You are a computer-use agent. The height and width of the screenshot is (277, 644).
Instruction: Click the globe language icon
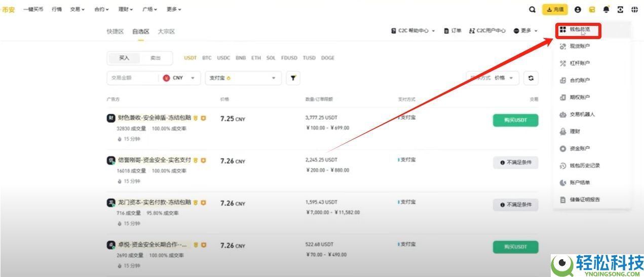(x=634, y=9)
